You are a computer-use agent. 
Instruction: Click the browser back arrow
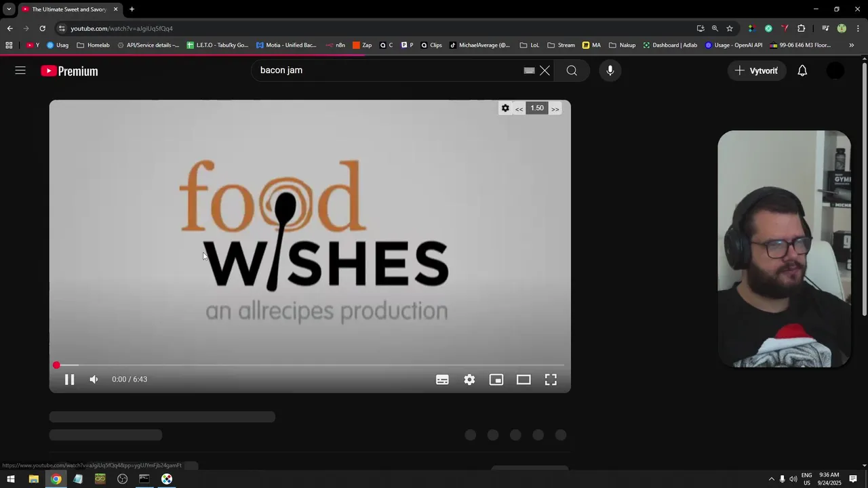[x=9, y=28]
